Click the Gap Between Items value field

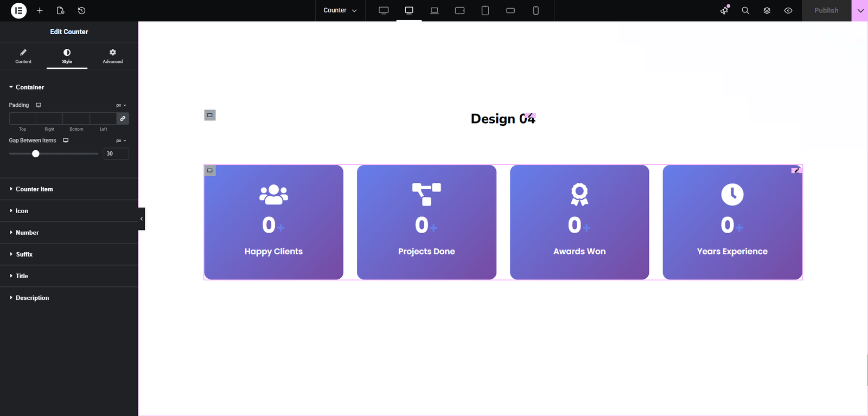point(116,153)
